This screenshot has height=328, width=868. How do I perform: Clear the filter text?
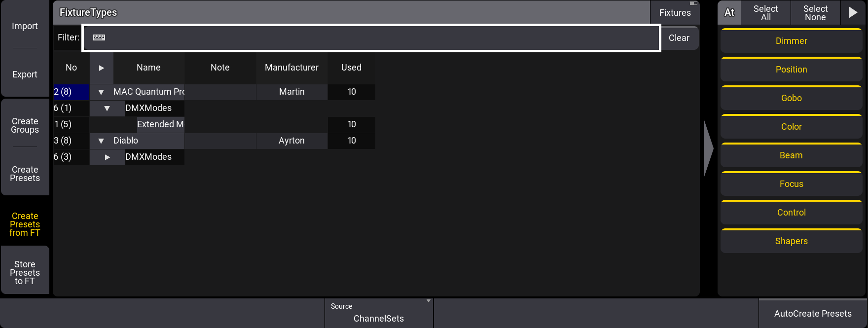click(x=679, y=38)
